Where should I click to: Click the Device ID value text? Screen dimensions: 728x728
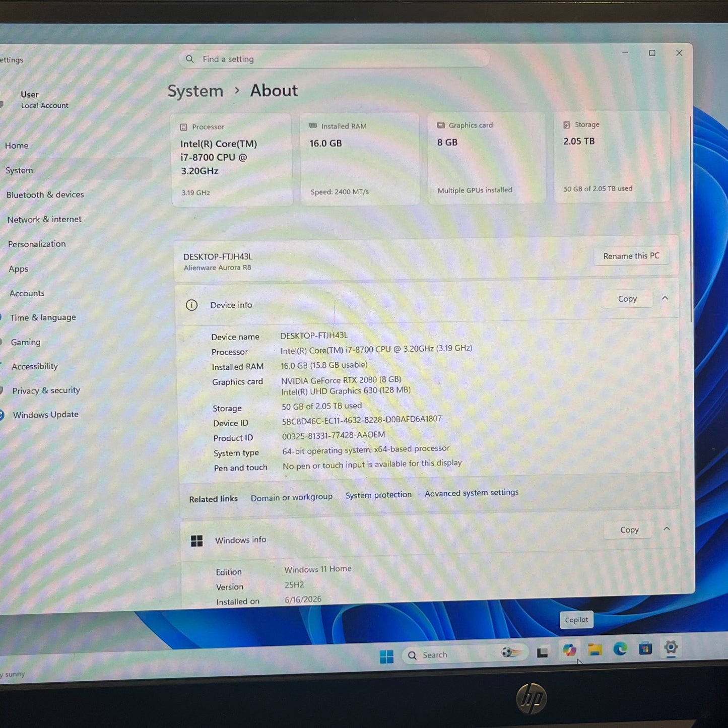(x=362, y=420)
